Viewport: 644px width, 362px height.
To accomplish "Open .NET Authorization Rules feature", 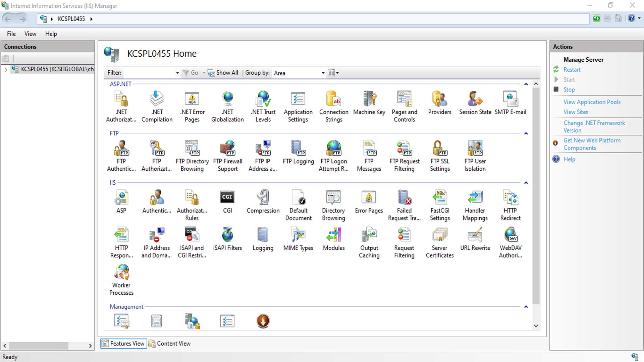I will click(x=121, y=107).
